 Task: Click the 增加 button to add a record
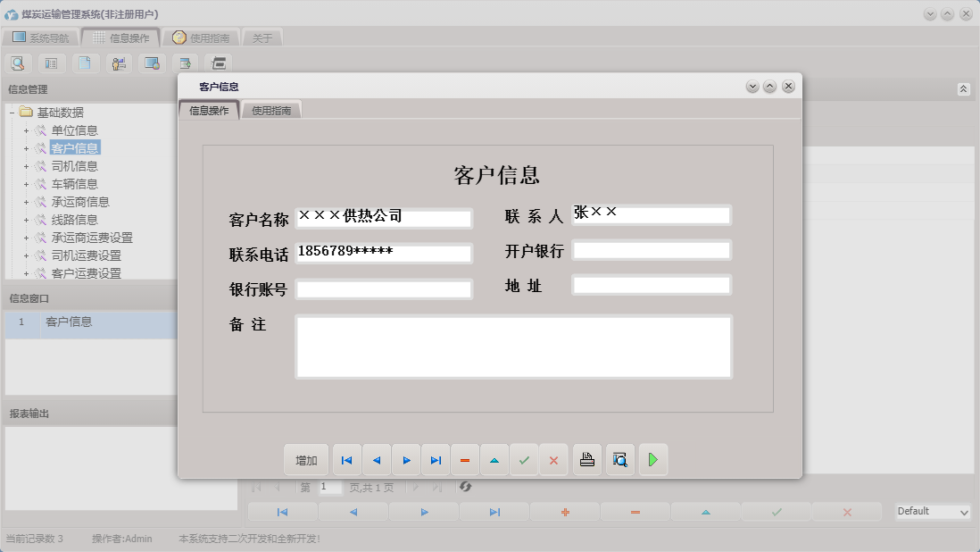306,459
